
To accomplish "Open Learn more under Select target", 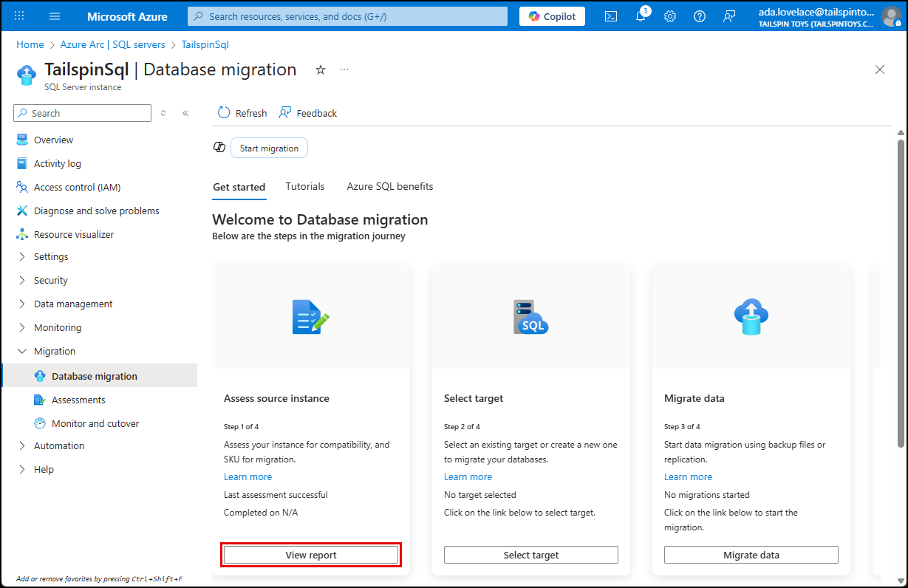I will pyautogui.click(x=468, y=476).
